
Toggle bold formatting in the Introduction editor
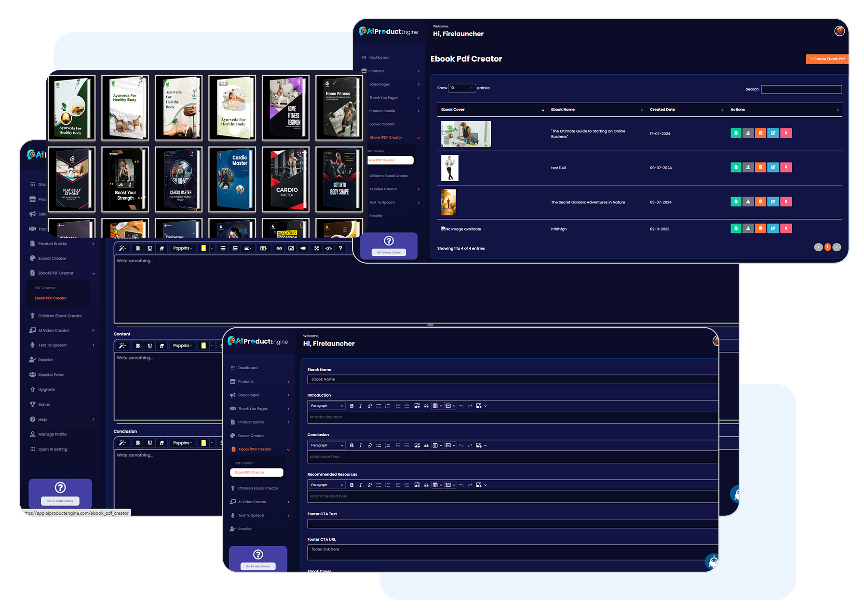[351, 406]
